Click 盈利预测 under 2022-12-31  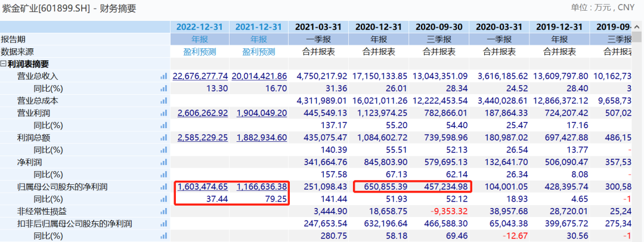click(x=200, y=52)
